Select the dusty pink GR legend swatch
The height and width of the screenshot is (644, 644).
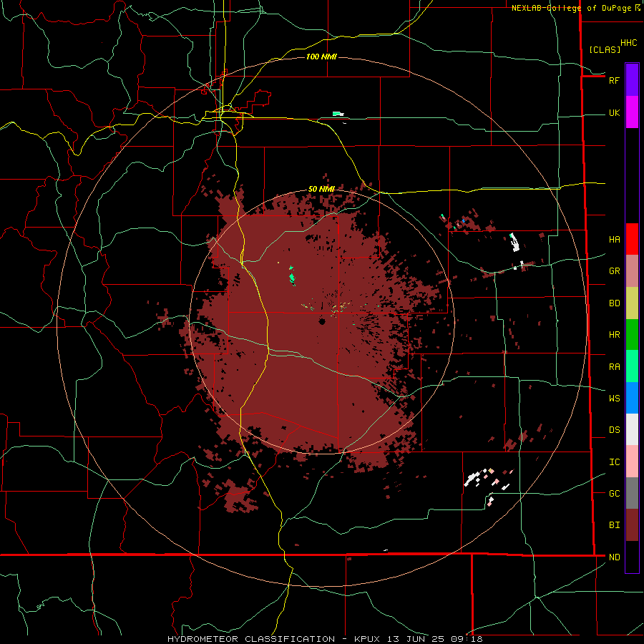click(632, 270)
